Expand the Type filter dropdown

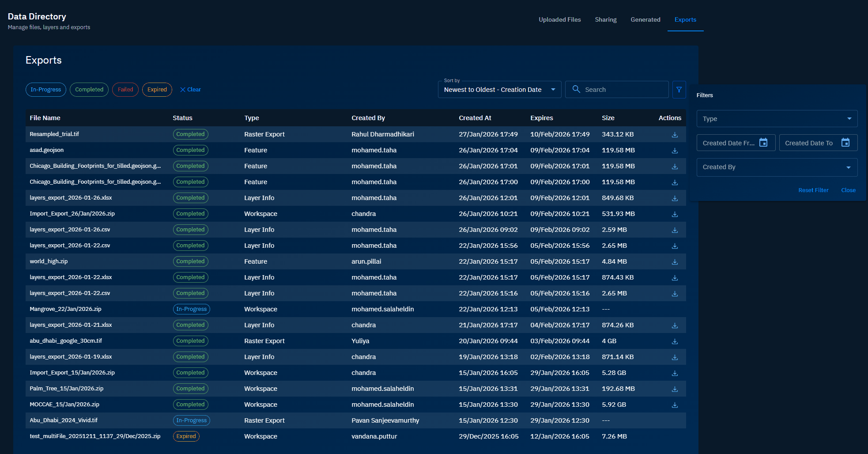(x=777, y=118)
